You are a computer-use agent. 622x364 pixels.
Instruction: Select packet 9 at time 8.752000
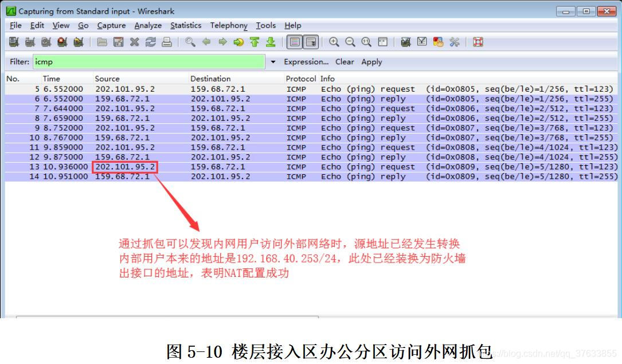[311, 128]
